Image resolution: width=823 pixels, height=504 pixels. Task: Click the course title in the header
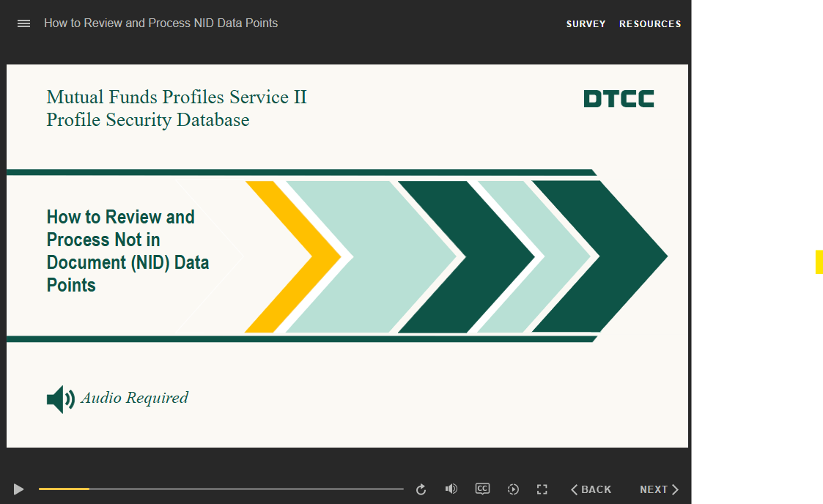[160, 23]
